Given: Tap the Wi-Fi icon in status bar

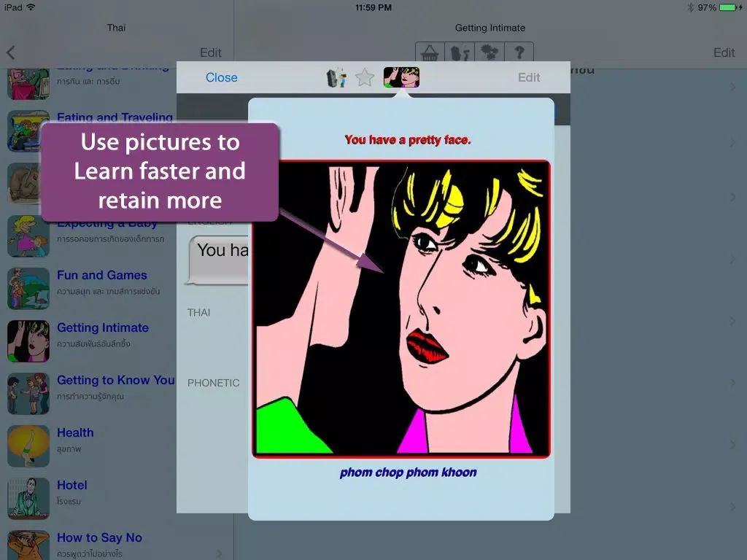Looking at the screenshot, I should point(31,7).
